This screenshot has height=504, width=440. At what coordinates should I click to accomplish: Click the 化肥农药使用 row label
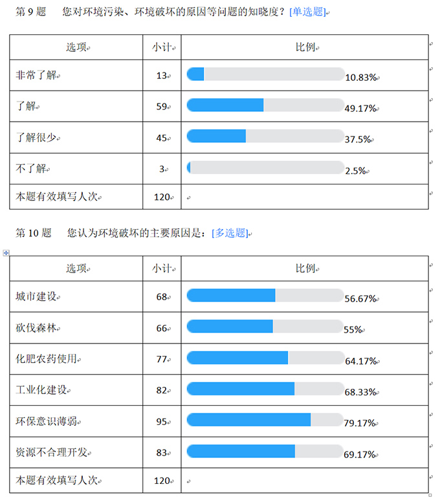[47, 358]
